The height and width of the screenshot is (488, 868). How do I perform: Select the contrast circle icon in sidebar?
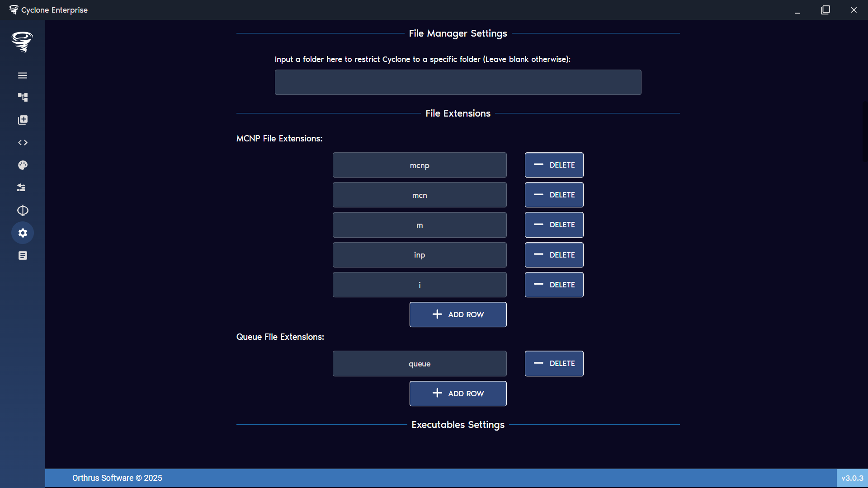[22, 210]
